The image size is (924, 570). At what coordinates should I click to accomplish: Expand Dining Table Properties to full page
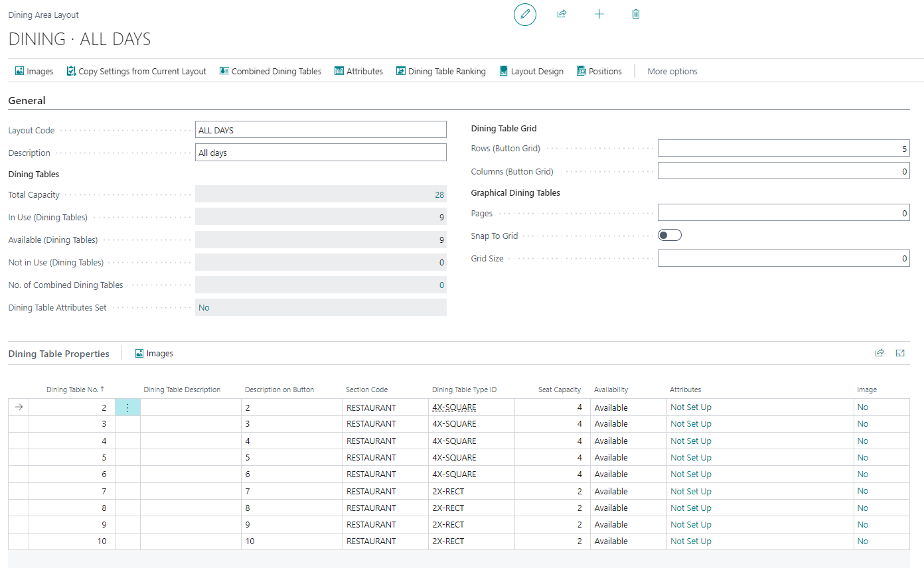[900, 354]
